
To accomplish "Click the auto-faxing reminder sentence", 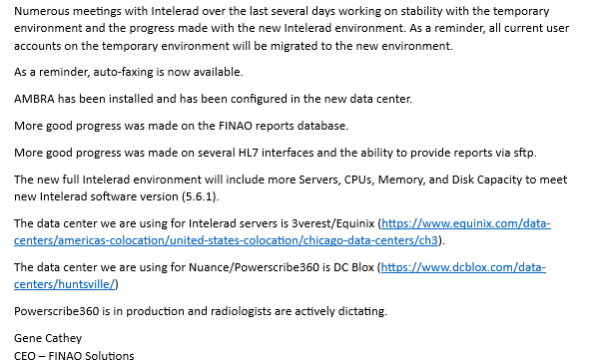I will (x=128, y=72).
